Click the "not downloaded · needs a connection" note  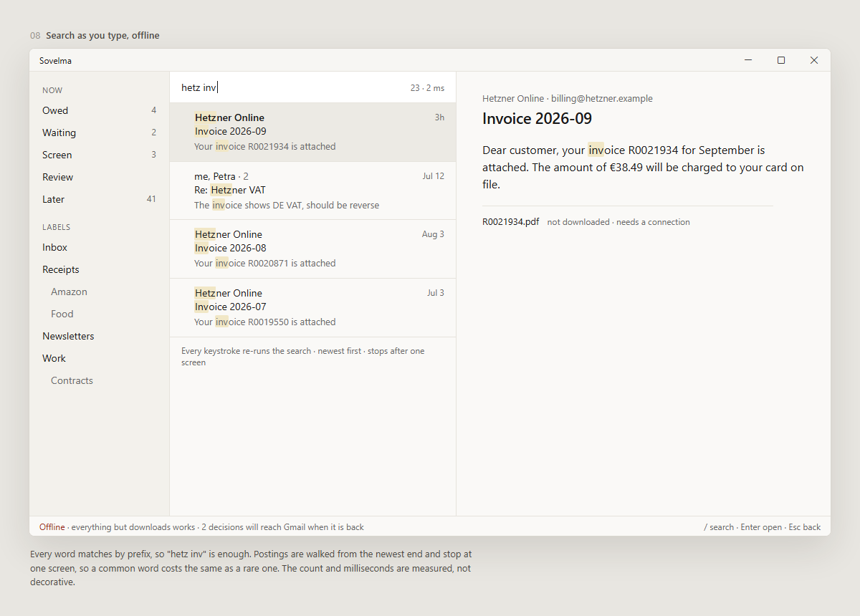coord(618,222)
